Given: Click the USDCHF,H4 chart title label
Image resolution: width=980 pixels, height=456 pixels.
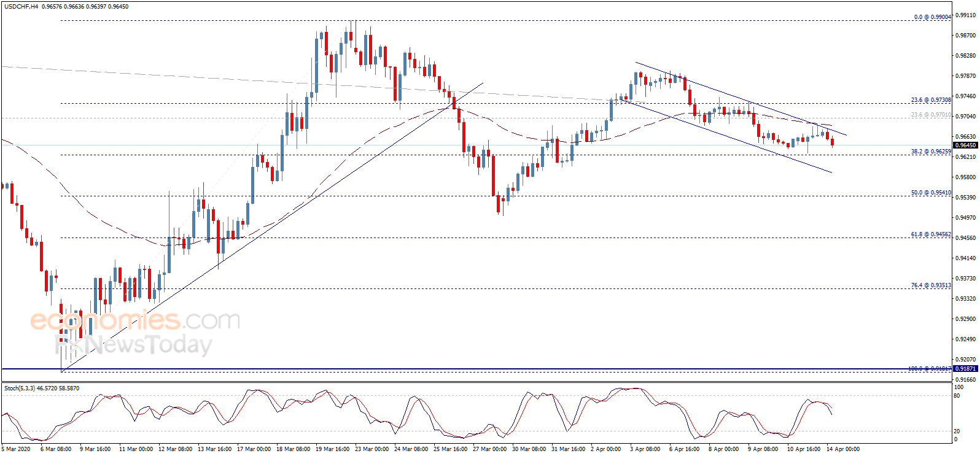Looking at the screenshot, I should [x=21, y=7].
